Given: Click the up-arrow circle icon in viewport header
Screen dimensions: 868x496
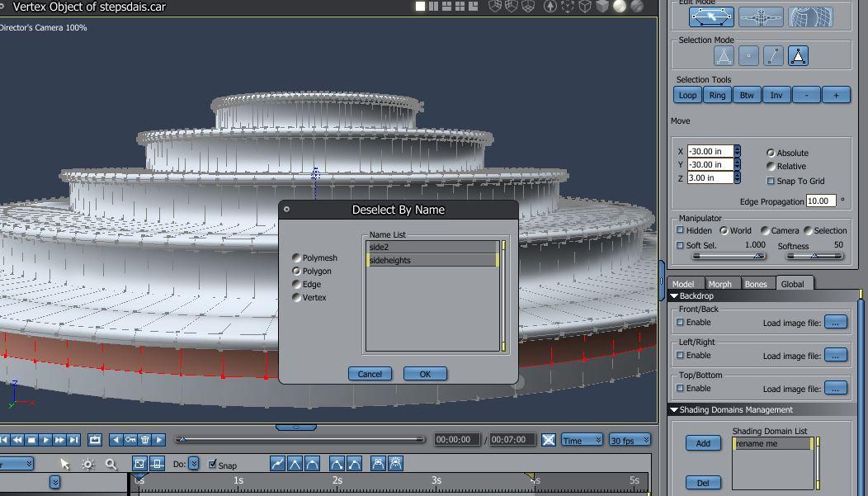Looking at the screenshot, I should click(x=550, y=6).
